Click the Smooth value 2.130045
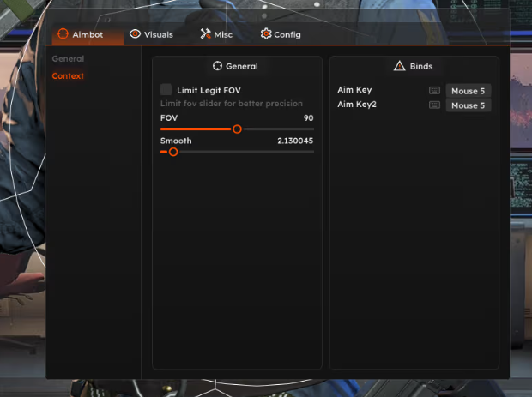Viewport: 532px width, 397px height. pos(295,141)
